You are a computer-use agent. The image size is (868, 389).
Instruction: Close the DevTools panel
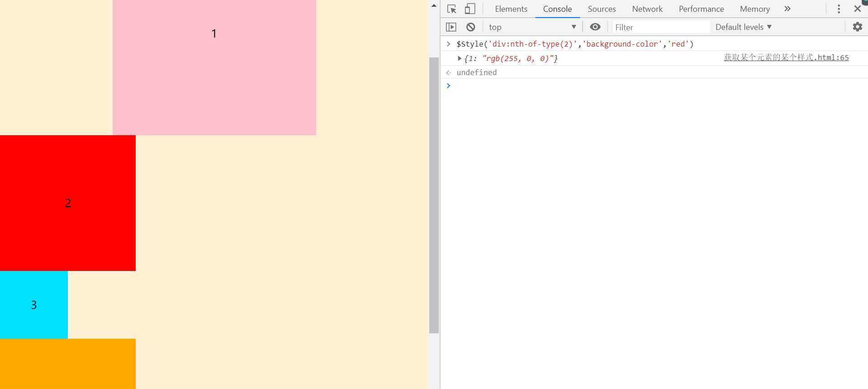[x=857, y=9]
